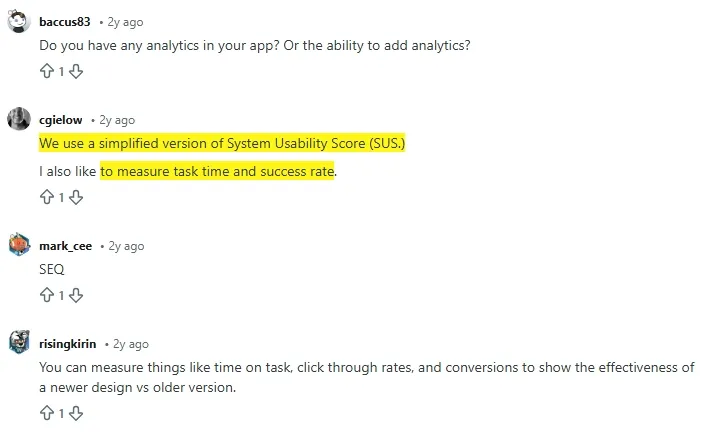Downvote mark_cee's SEQ comment
The height and width of the screenshot is (435, 711).
pyautogui.click(x=76, y=295)
